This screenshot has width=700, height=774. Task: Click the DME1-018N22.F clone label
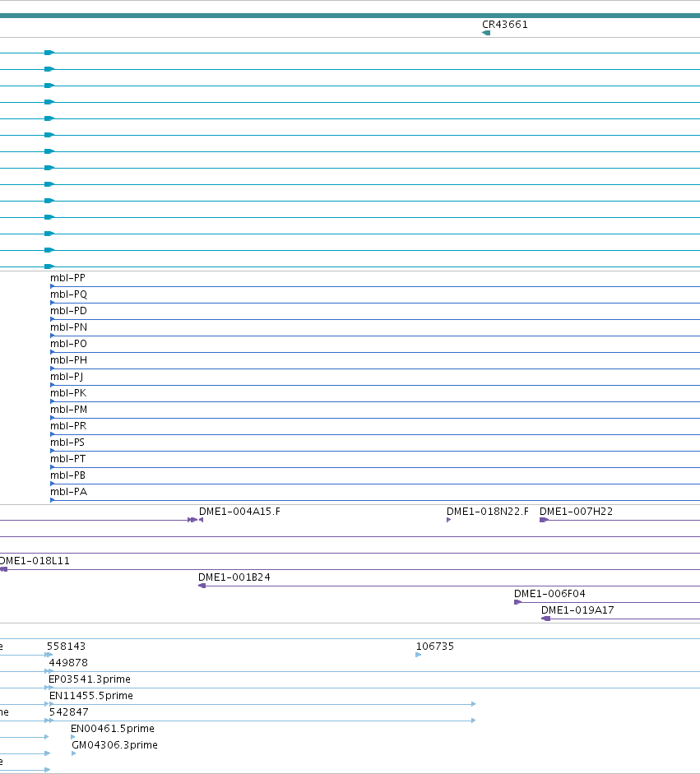click(487, 512)
